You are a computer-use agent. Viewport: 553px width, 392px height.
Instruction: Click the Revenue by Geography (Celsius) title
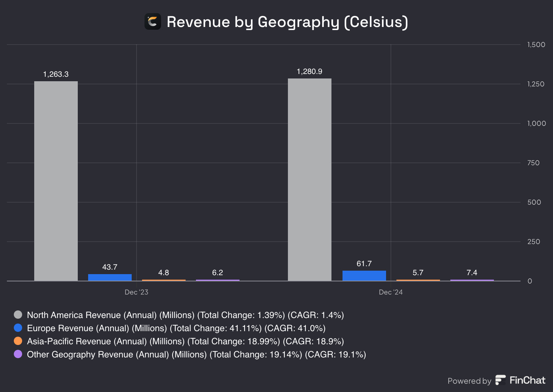coord(288,22)
